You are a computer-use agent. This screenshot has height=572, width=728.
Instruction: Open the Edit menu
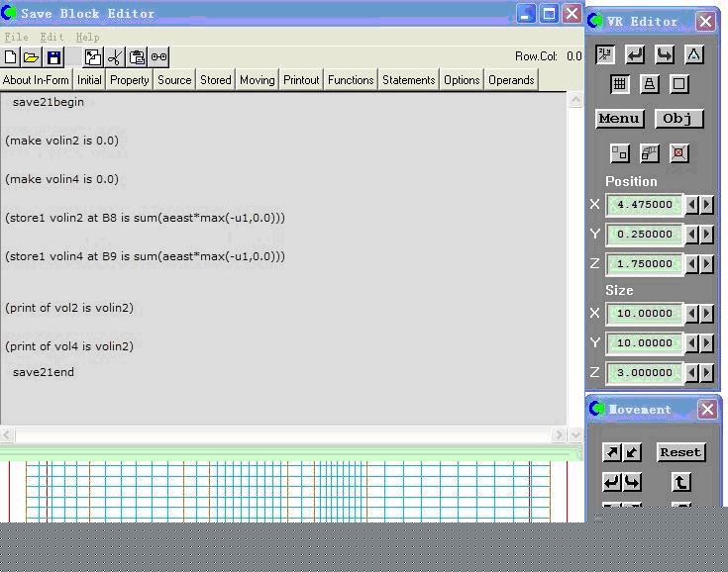[52, 38]
